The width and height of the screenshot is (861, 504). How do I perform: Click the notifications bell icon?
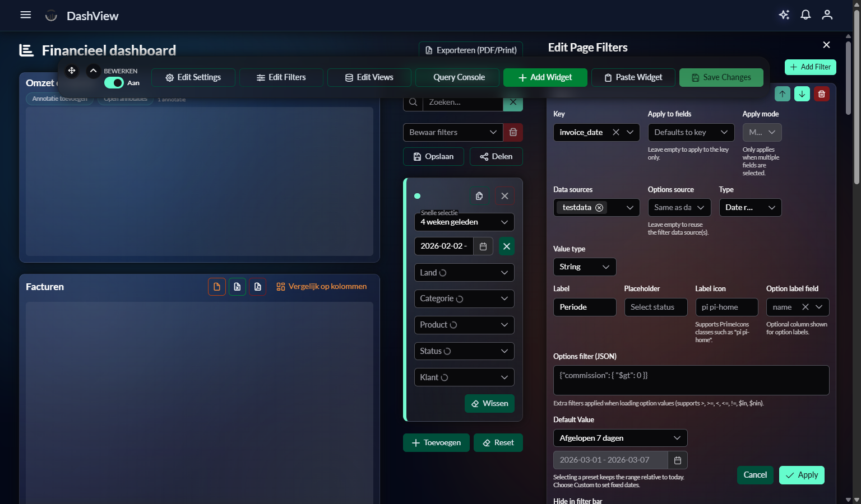tap(806, 15)
